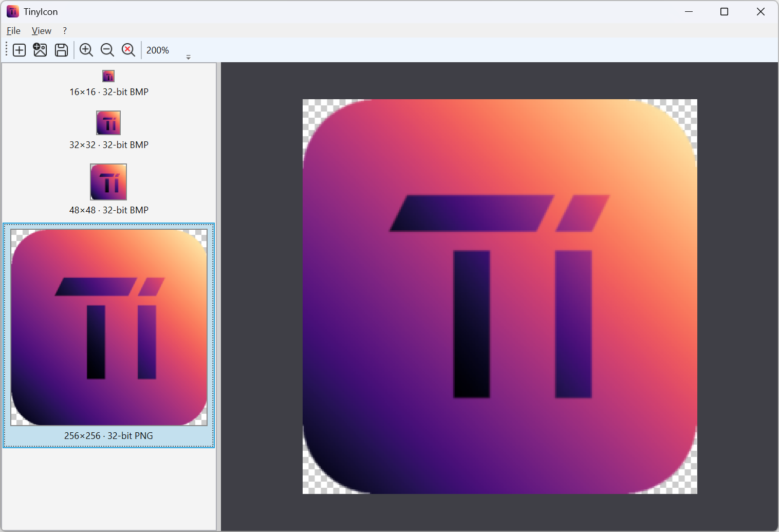Open the toolbar overflow arrow

pyautogui.click(x=189, y=57)
